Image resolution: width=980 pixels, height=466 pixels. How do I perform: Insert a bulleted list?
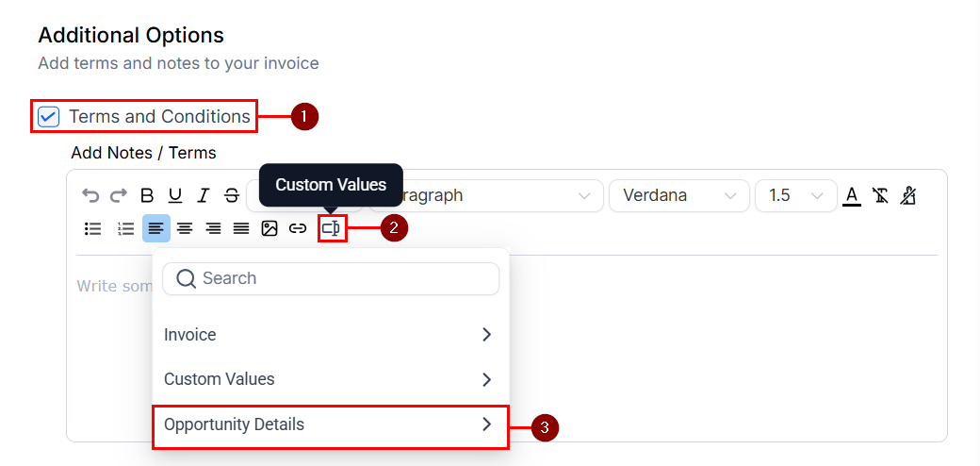coord(93,228)
